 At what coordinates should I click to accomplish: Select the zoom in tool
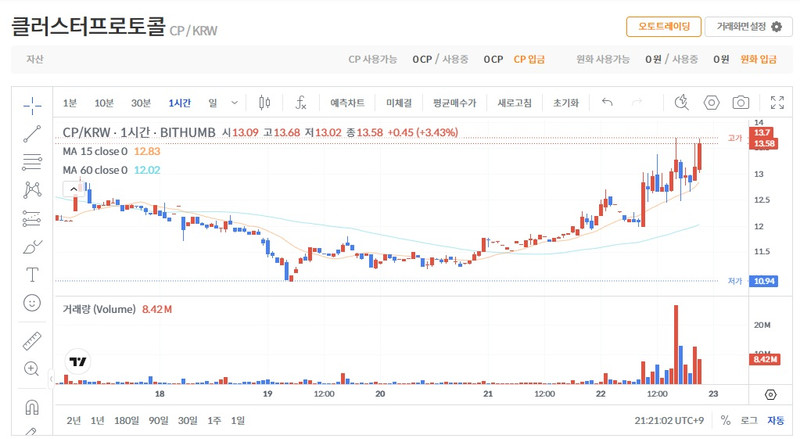pos(32,369)
